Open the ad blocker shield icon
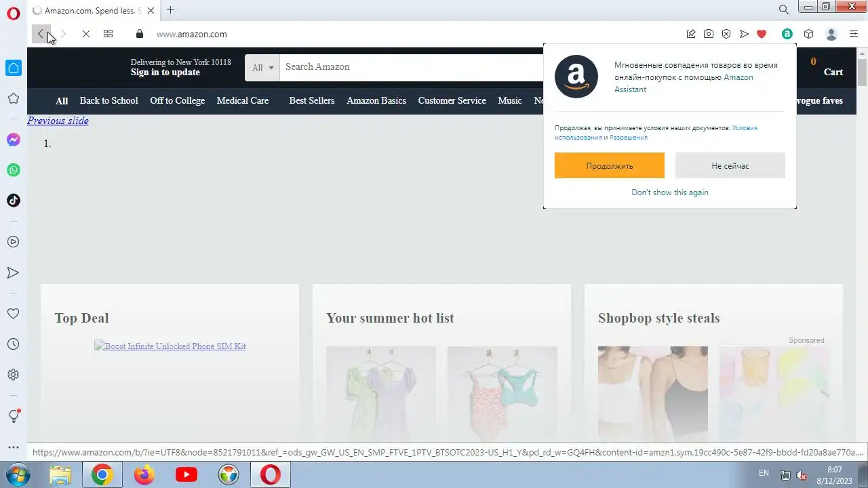 726,34
